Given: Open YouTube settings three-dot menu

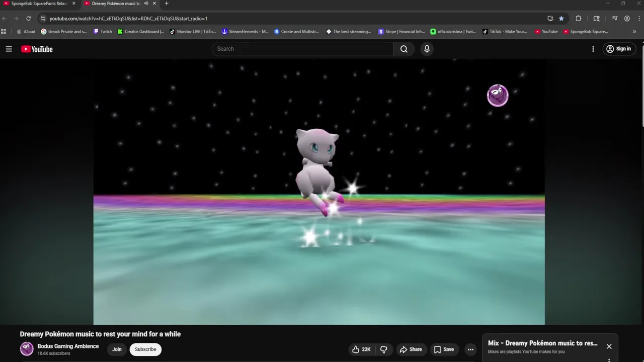Looking at the screenshot, I should point(593,49).
